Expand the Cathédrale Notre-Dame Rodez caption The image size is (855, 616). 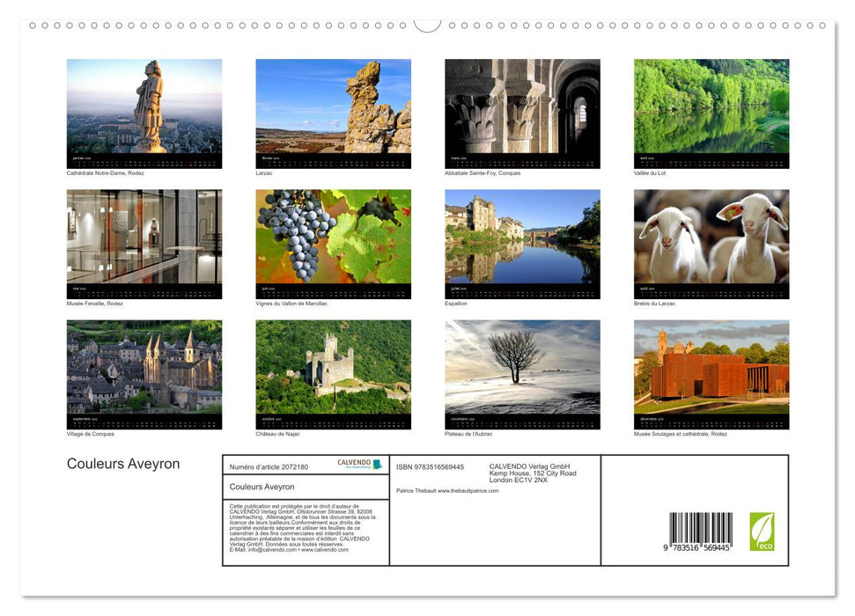(x=111, y=173)
